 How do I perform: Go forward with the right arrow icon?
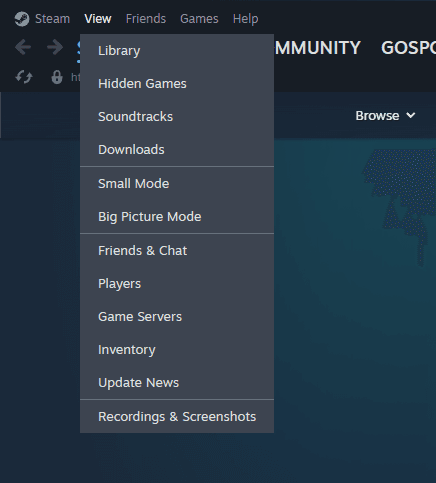55,47
